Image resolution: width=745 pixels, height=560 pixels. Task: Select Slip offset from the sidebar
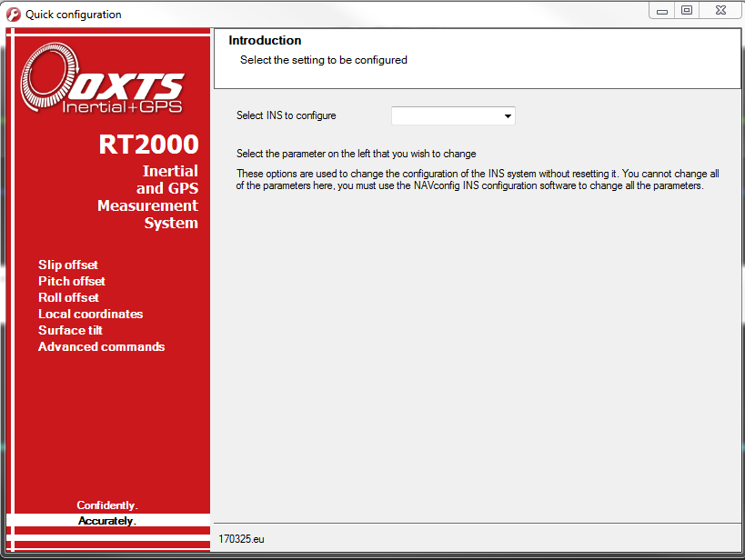(67, 265)
